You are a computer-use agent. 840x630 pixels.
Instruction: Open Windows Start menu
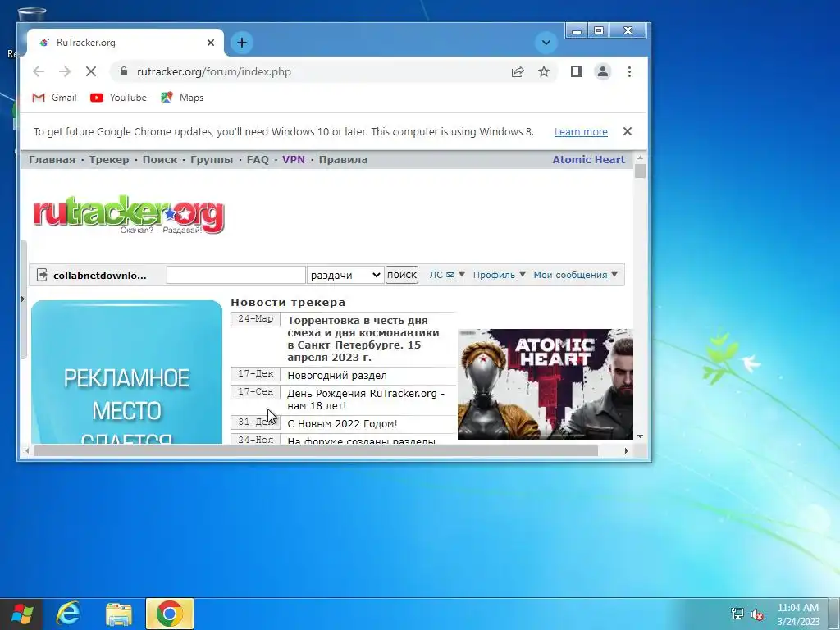click(22, 614)
